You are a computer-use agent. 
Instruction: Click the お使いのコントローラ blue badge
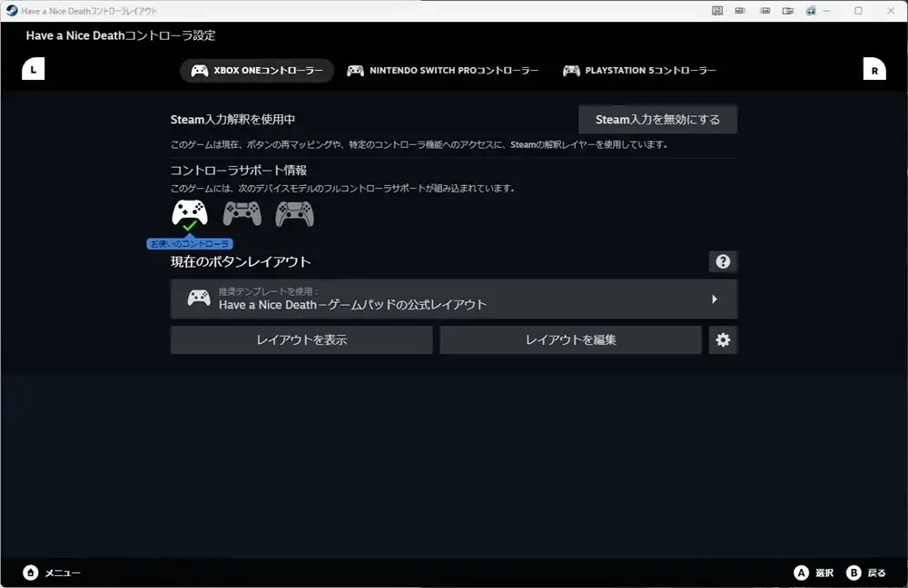pyautogui.click(x=190, y=244)
